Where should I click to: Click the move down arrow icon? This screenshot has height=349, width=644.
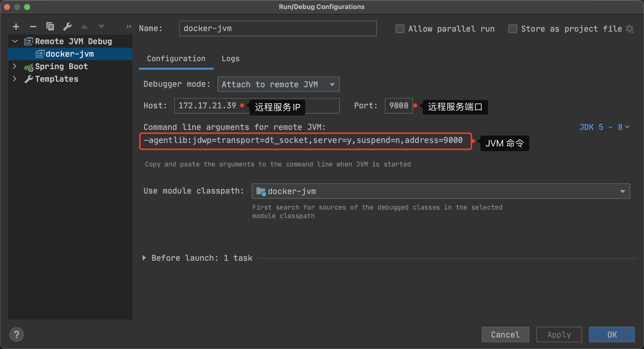coord(101,27)
